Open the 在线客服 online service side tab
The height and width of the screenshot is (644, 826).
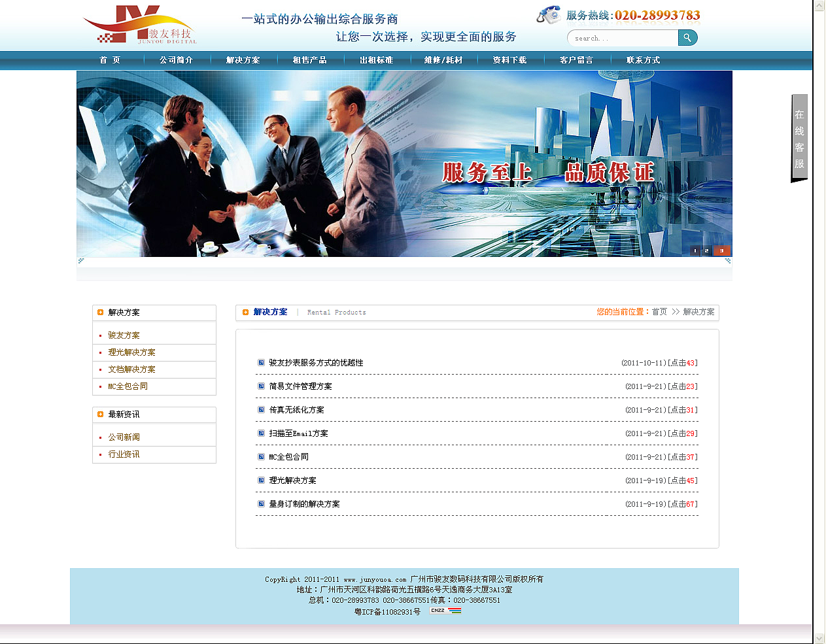pyautogui.click(x=799, y=138)
